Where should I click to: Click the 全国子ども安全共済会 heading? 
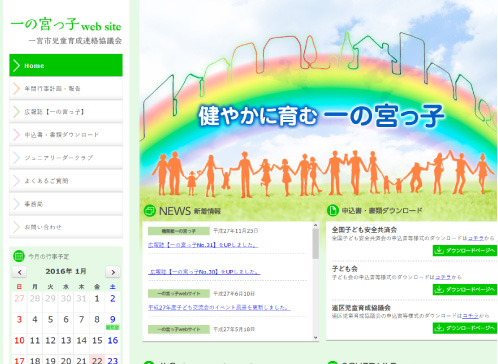tap(364, 230)
